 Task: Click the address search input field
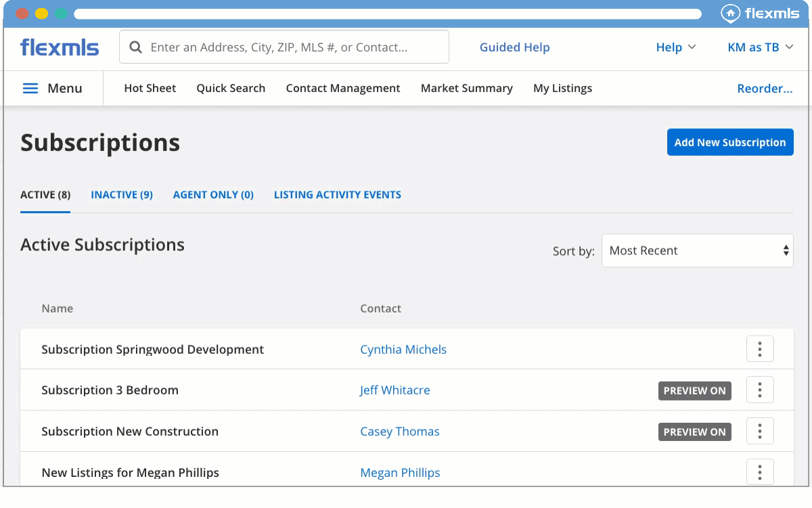coord(291,47)
